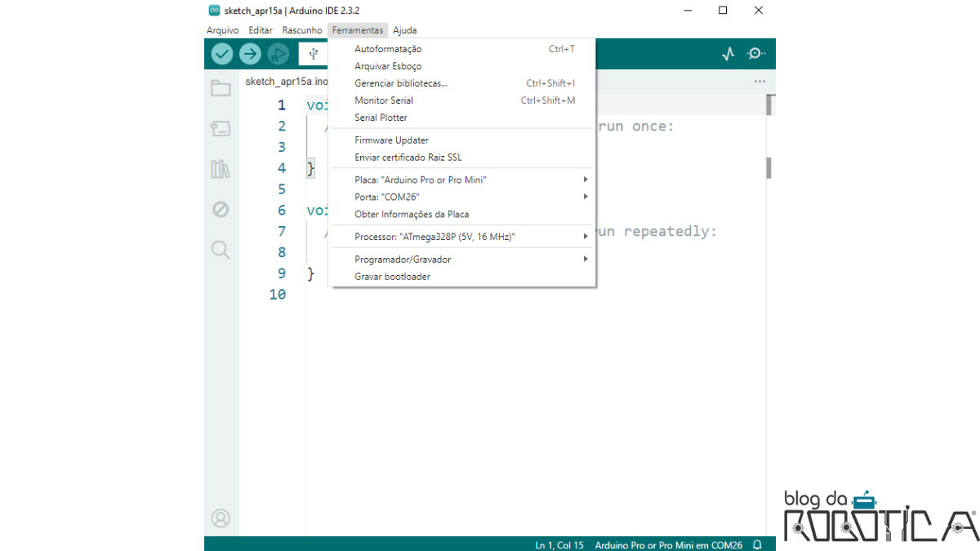Select Monitor Serial from the menu
Viewport: 980px width, 551px height.
click(x=383, y=100)
